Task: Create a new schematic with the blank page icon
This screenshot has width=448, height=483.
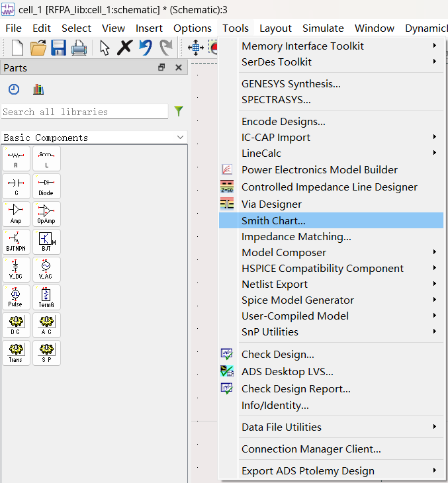Action: coord(17,48)
